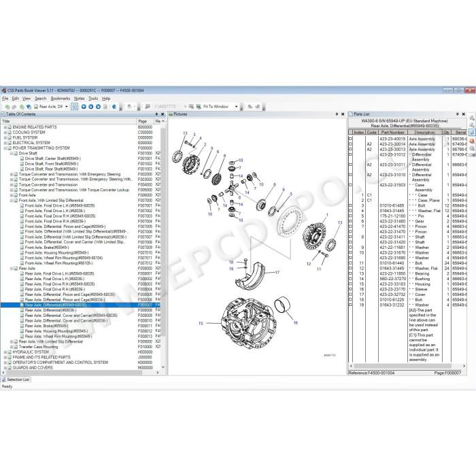Click the second blue round page-navigation button
Viewport: 476px width, 476px height.
click(90, 107)
